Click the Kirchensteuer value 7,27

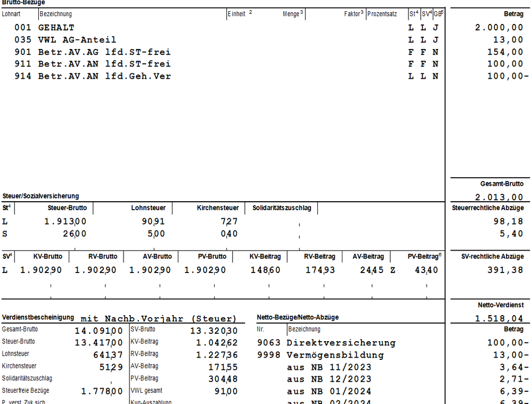[x=229, y=221]
